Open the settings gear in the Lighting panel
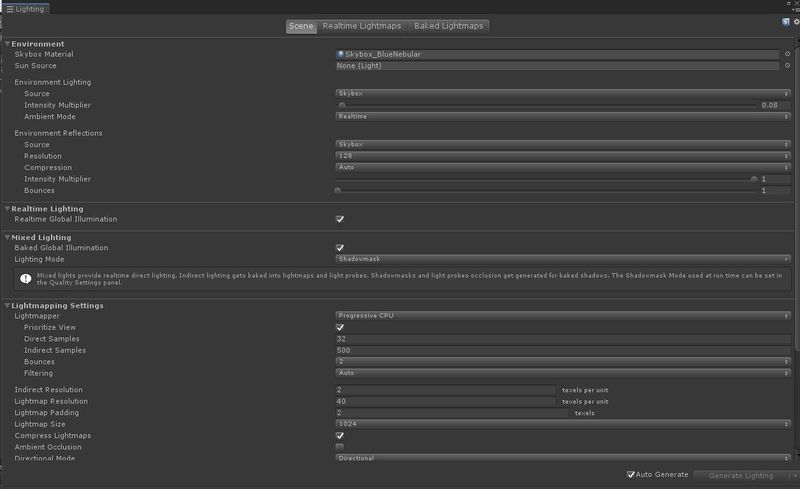Image resolution: width=800 pixels, height=489 pixels. pyautogui.click(x=796, y=21)
